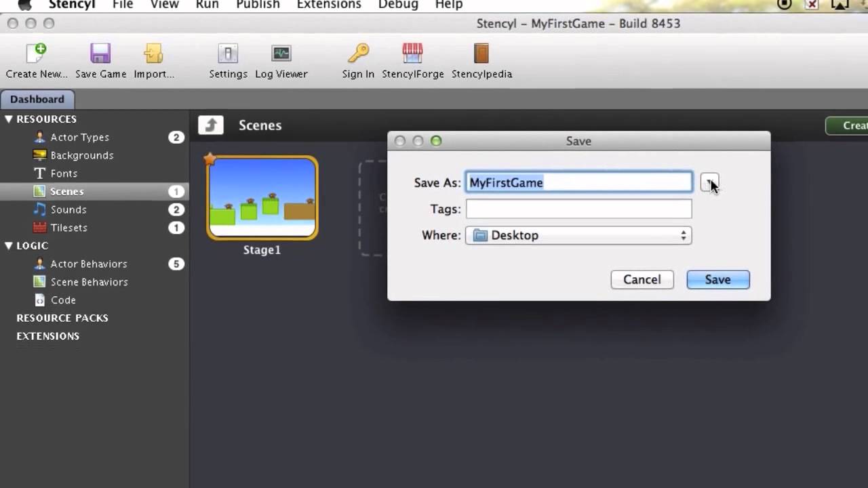Select Code in sidebar

click(63, 300)
